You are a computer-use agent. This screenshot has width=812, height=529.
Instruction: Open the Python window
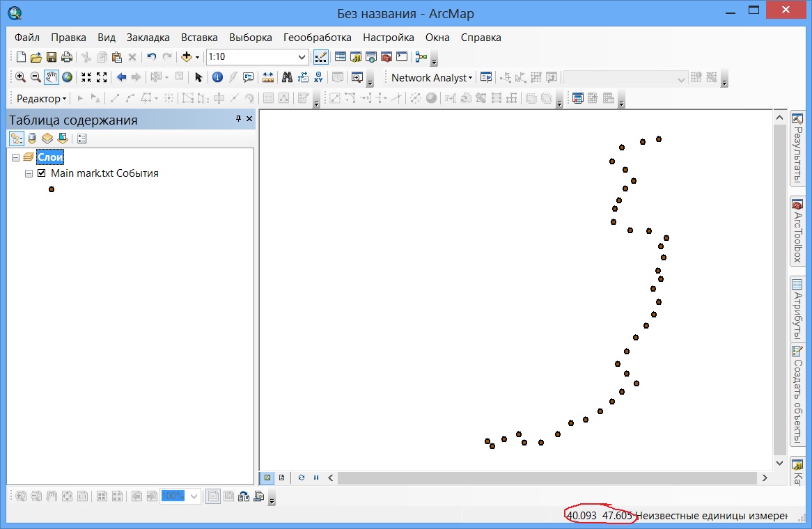point(402,57)
